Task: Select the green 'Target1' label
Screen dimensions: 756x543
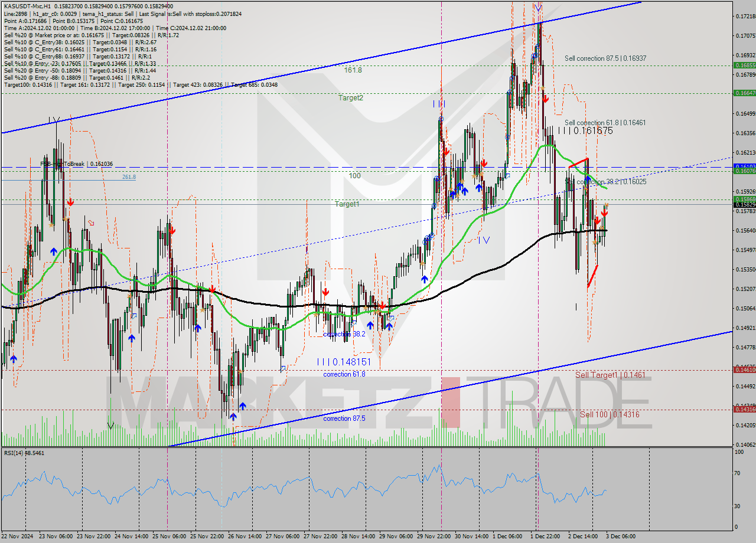Action: click(347, 204)
